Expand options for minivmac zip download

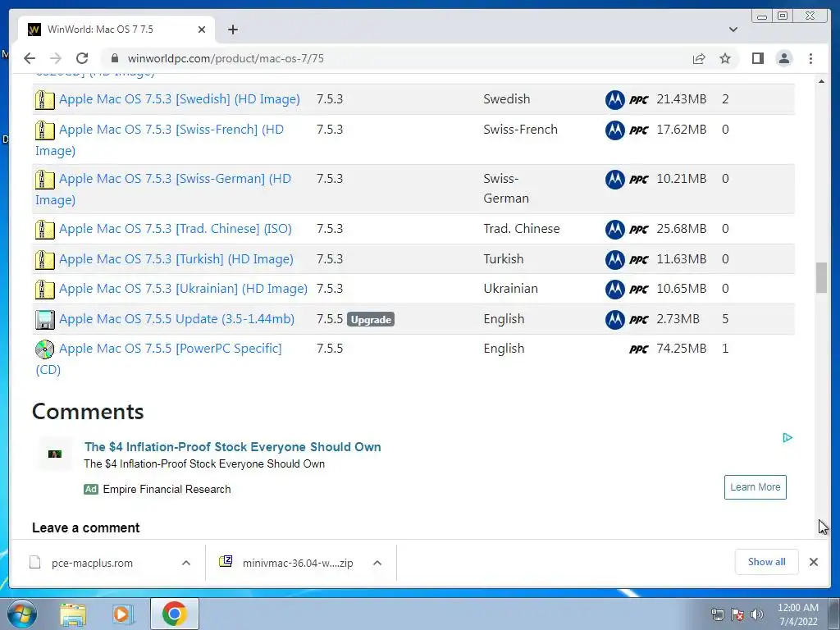377,563
